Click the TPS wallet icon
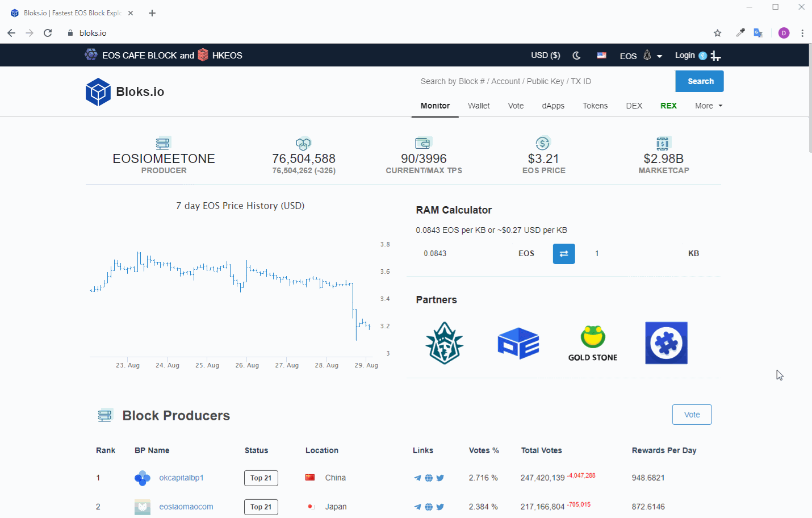This screenshot has width=812, height=518. coord(424,143)
